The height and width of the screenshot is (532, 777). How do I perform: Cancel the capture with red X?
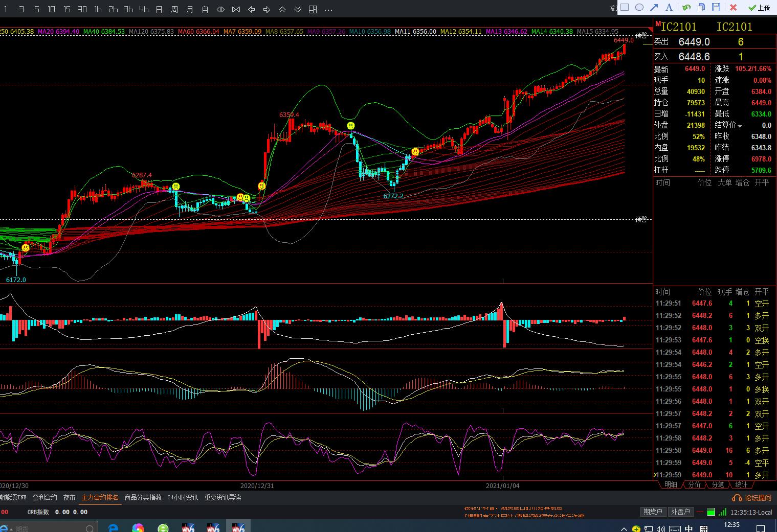coord(733,7)
